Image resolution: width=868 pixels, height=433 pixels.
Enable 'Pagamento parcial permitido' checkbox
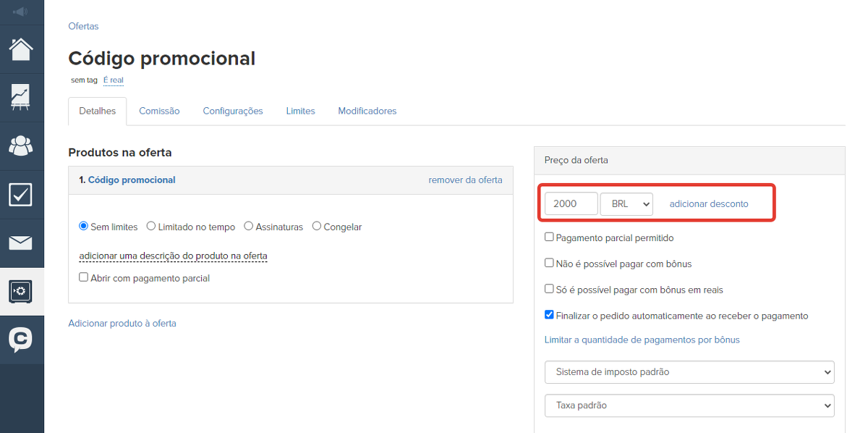[x=550, y=237]
